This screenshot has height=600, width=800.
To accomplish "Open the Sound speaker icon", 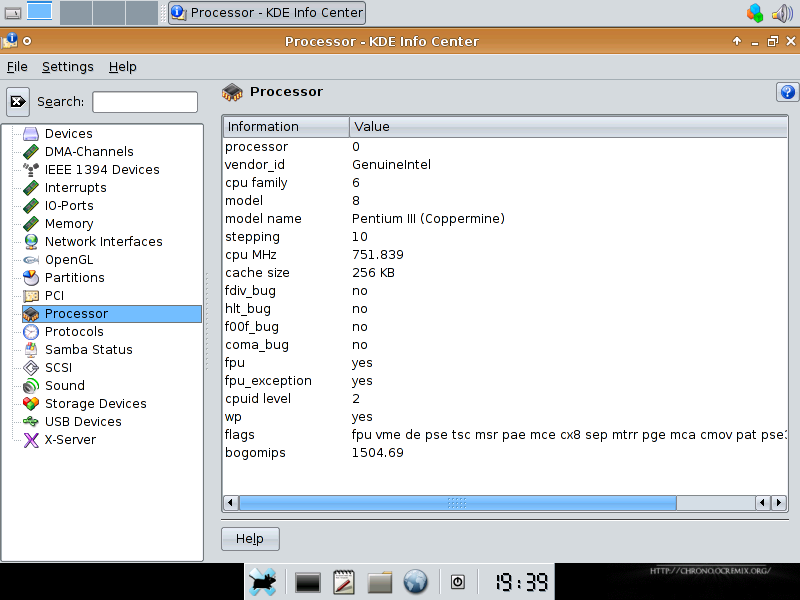I will pyautogui.click(x=31, y=386).
